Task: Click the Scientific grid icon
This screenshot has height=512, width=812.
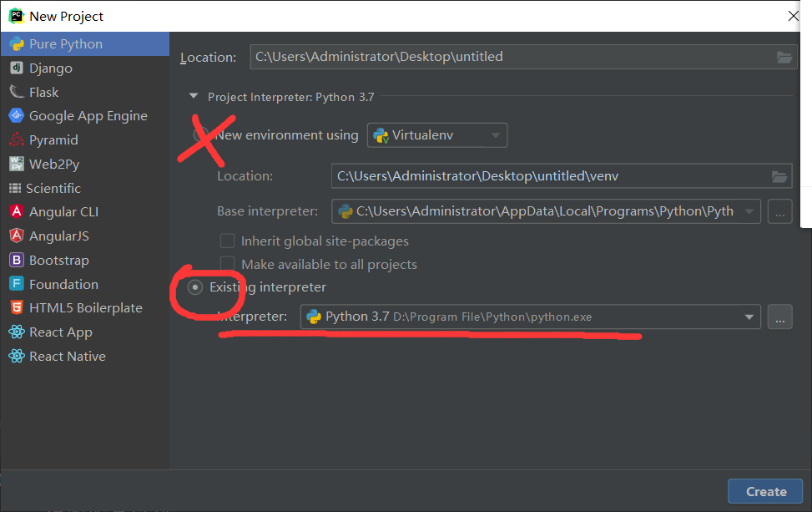Action: (15, 188)
